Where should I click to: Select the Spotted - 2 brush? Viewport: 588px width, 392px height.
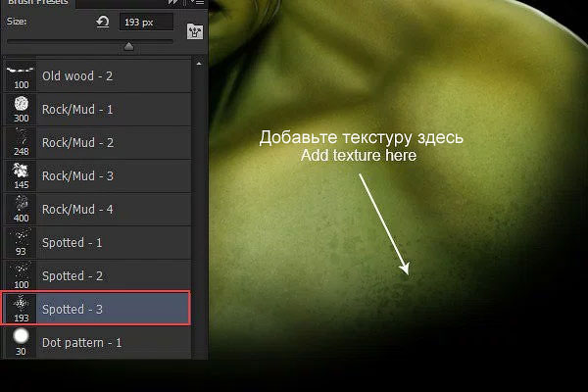tap(97, 275)
